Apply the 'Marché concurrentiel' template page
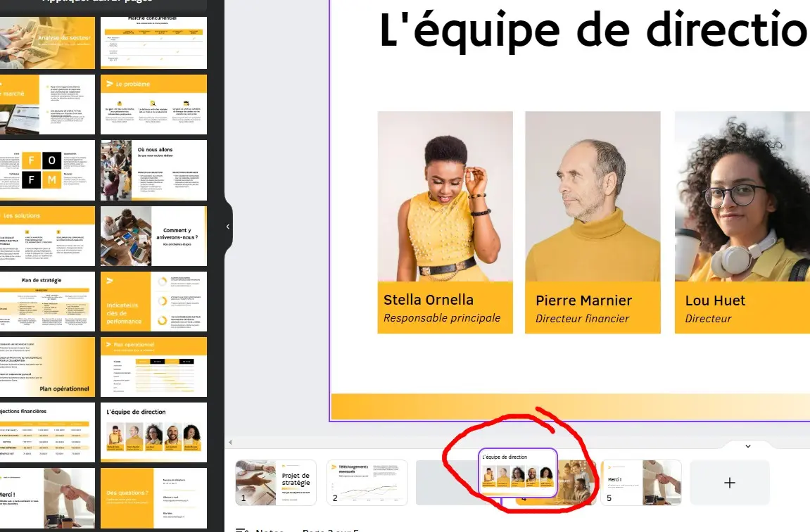 tap(154, 43)
